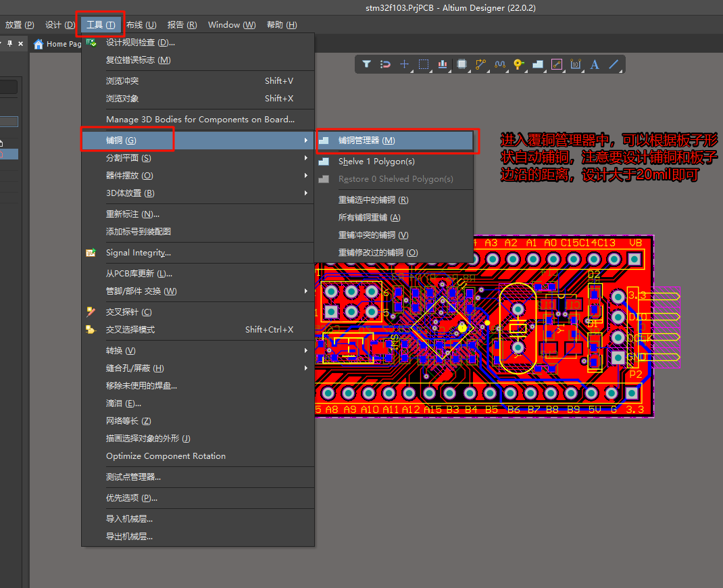Select 浏览冲突 menu entry
This screenshot has height=588, width=723.
click(198, 80)
